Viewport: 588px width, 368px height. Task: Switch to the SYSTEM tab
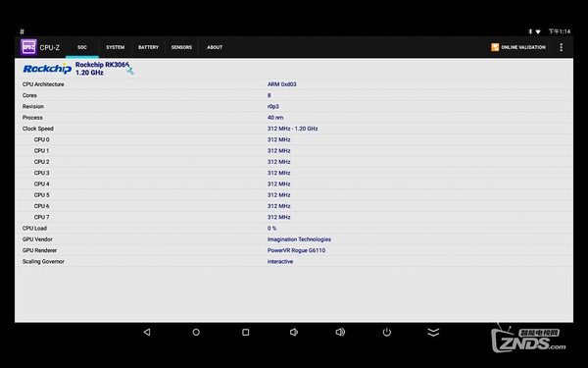(x=115, y=47)
